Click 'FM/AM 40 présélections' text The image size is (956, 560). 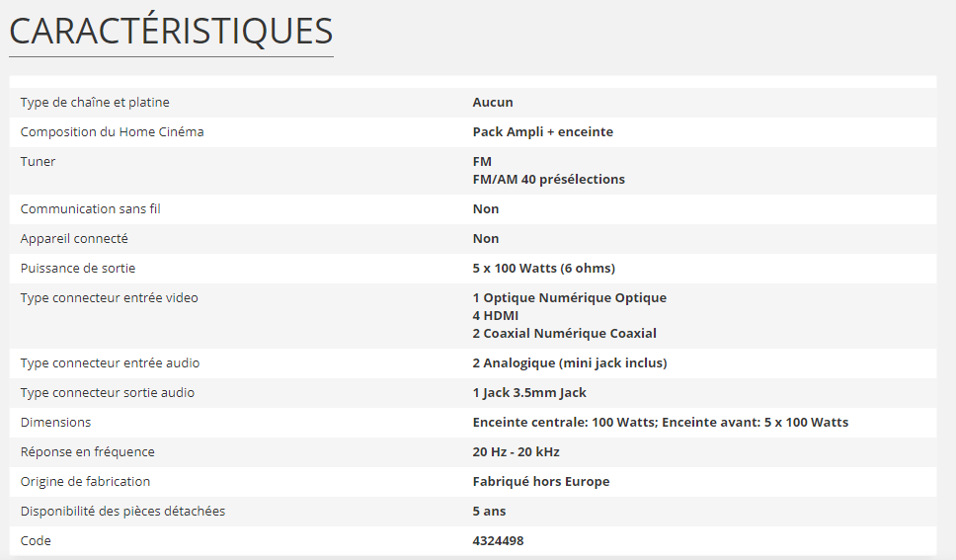(x=548, y=180)
